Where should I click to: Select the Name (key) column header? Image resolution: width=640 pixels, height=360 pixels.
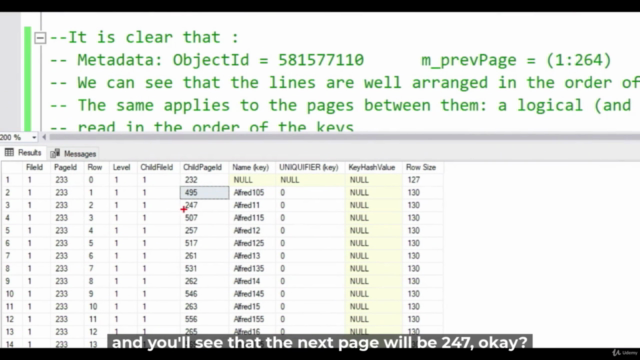pos(251,167)
